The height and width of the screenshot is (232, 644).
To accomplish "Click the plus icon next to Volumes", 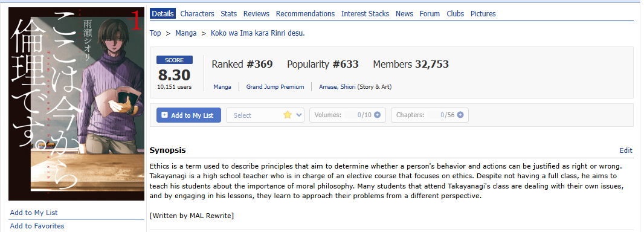I will point(377,115).
